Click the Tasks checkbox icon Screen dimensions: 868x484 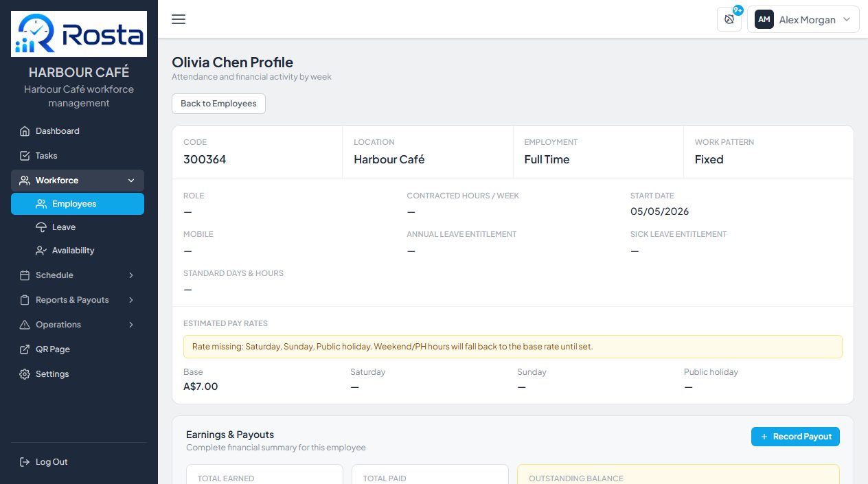(25, 156)
